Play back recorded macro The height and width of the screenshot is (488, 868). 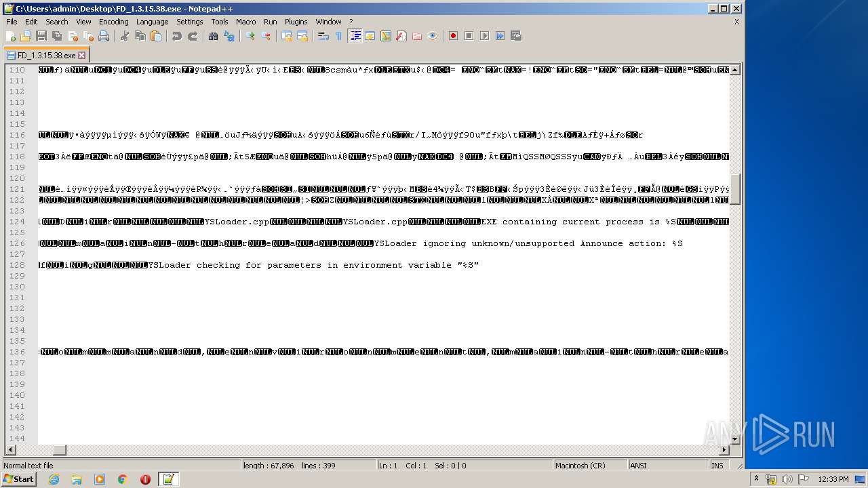(485, 36)
